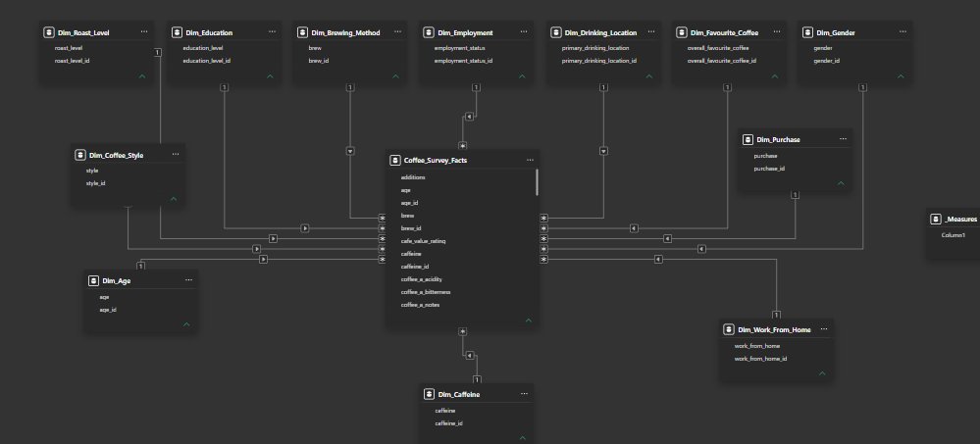This screenshot has height=444, width=980.
Task: Click the Dim_Employment table icon
Action: (428, 32)
